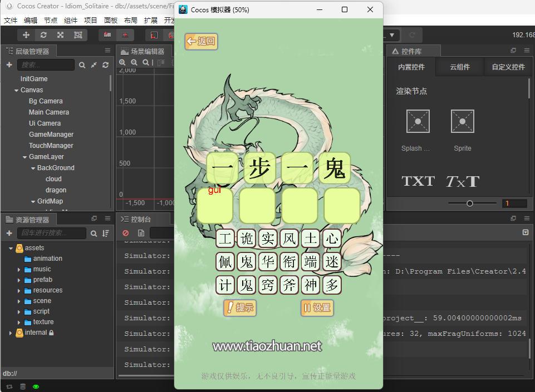Open the 编辑 menu
The height and width of the screenshot is (392, 535).
pyautogui.click(x=31, y=21)
